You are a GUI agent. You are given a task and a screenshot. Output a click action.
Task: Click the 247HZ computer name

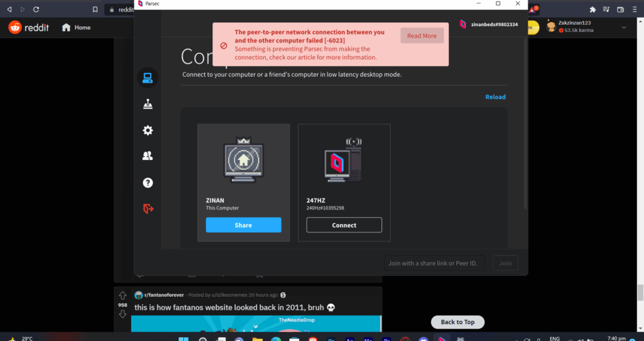point(316,200)
